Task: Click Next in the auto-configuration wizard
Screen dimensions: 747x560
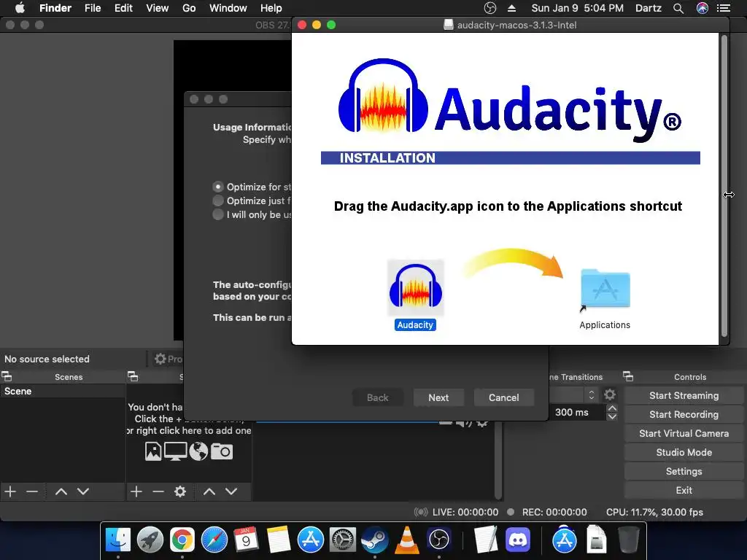Action: coord(438,397)
